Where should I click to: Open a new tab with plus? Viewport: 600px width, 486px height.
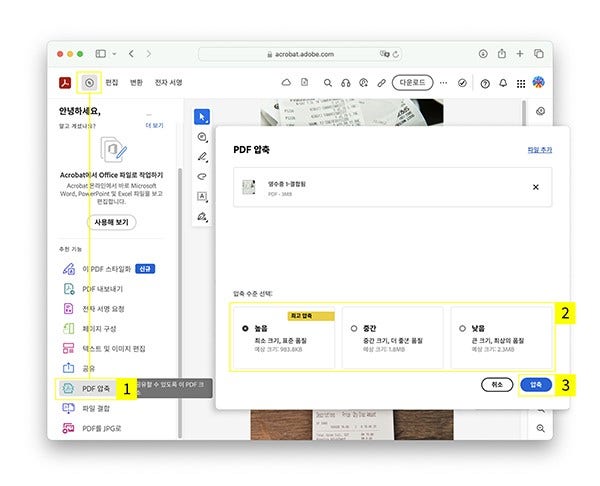[x=520, y=54]
